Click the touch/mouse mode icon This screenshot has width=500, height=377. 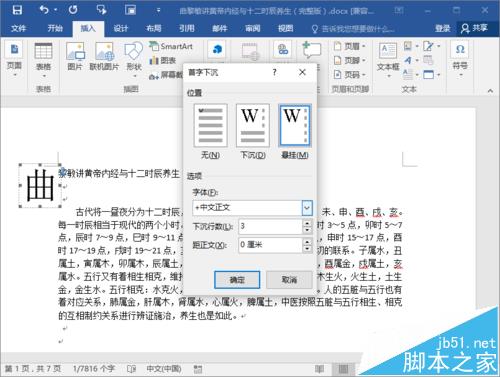click(x=101, y=10)
